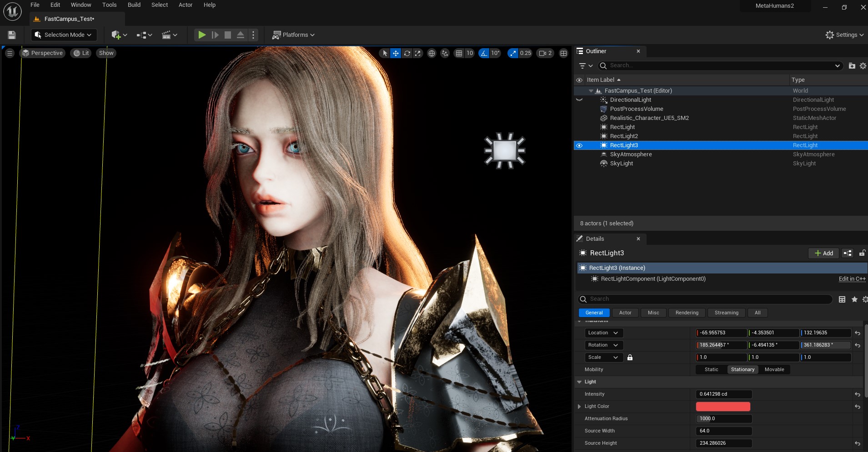Activate the Scale tool in viewport
The width and height of the screenshot is (868, 452).
418,53
